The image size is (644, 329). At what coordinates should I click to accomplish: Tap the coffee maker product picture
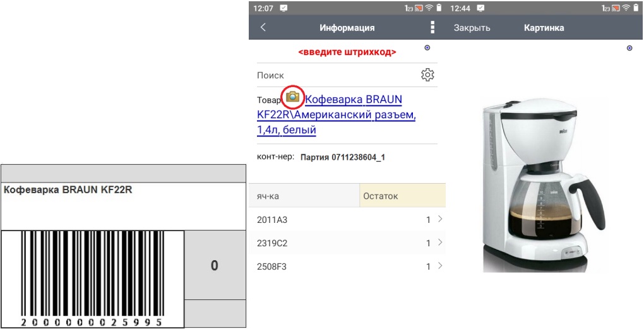(544, 186)
